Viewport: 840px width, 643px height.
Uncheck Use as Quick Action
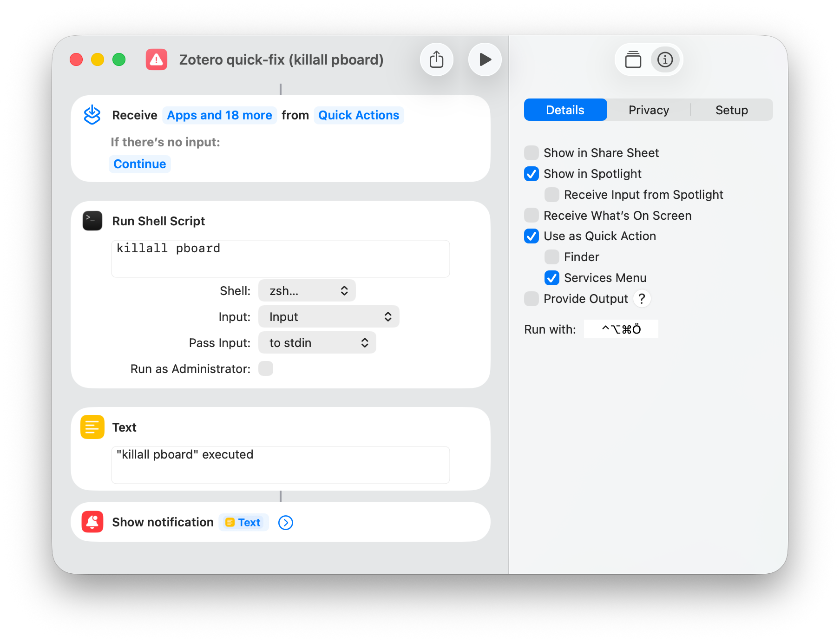click(532, 236)
